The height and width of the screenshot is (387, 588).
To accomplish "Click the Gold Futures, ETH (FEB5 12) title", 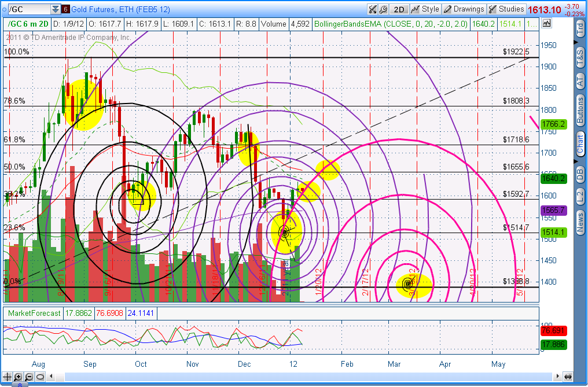I will point(120,9).
